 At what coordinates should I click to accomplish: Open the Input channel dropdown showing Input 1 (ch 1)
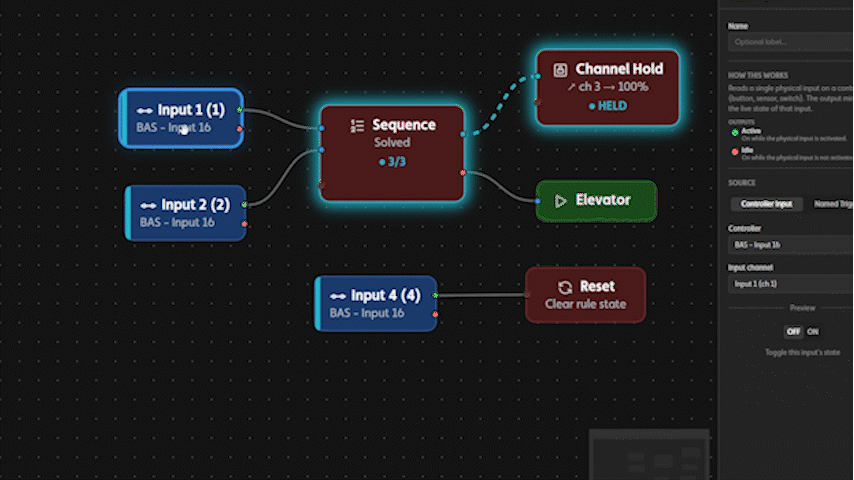point(790,284)
